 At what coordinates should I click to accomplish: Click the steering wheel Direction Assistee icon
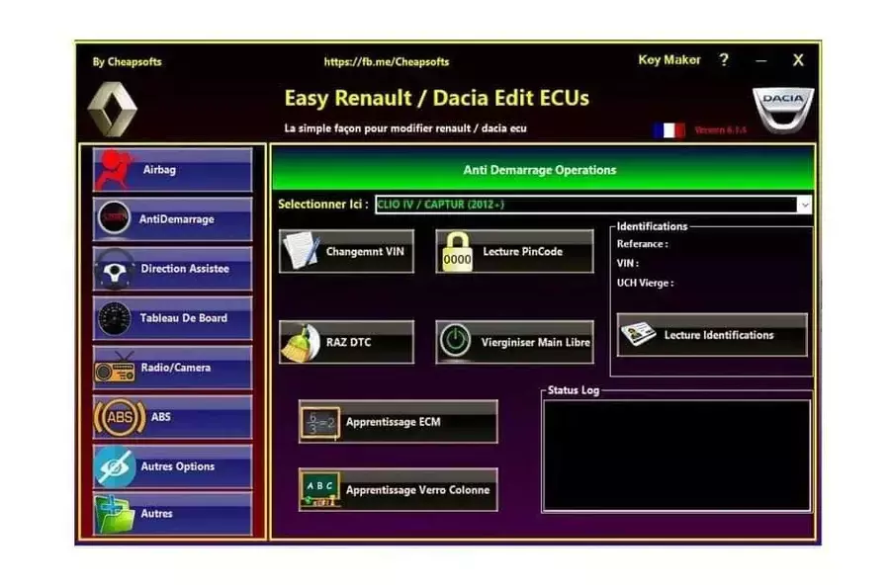pyautogui.click(x=114, y=270)
